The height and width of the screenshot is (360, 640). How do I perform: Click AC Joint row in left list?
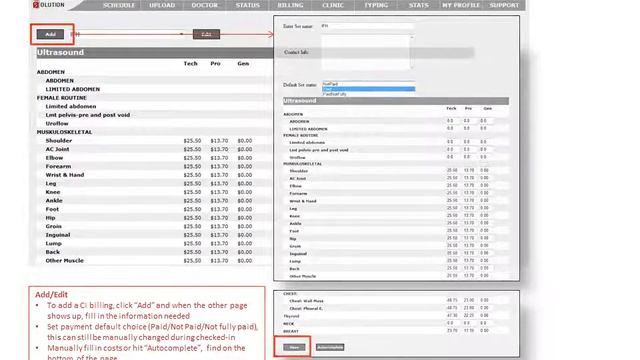(x=58, y=149)
